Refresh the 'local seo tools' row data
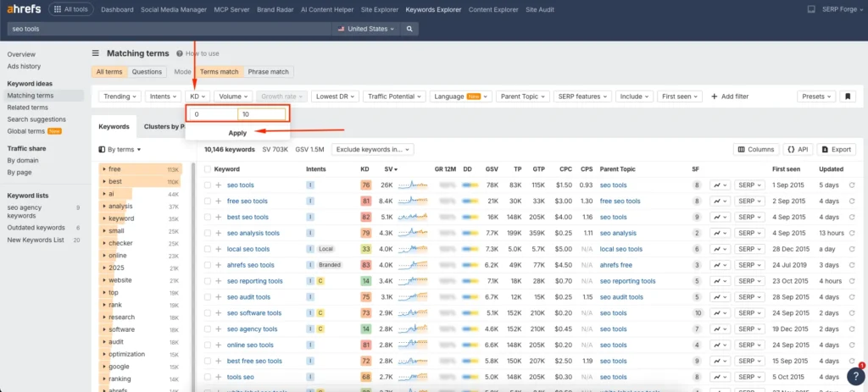This screenshot has height=392, width=868. tap(852, 249)
